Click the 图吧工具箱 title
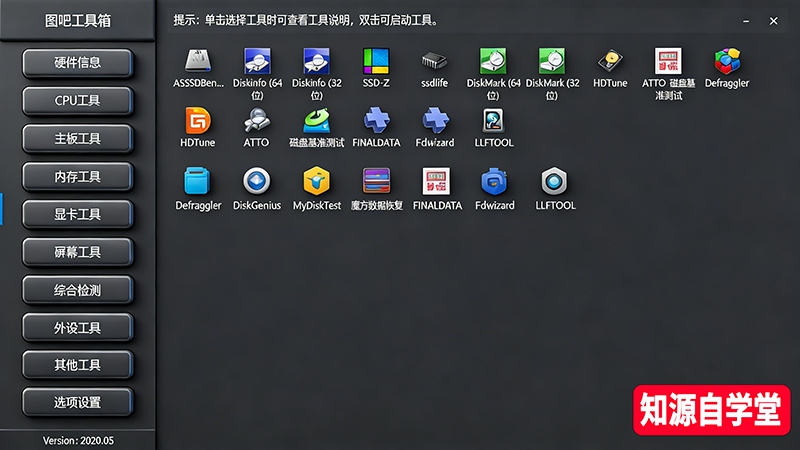 coord(78,20)
